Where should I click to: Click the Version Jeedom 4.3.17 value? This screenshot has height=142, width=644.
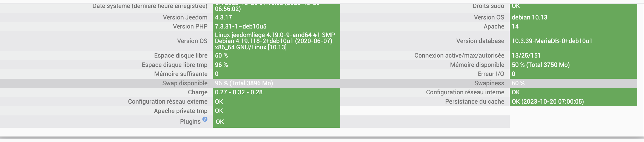(x=223, y=17)
